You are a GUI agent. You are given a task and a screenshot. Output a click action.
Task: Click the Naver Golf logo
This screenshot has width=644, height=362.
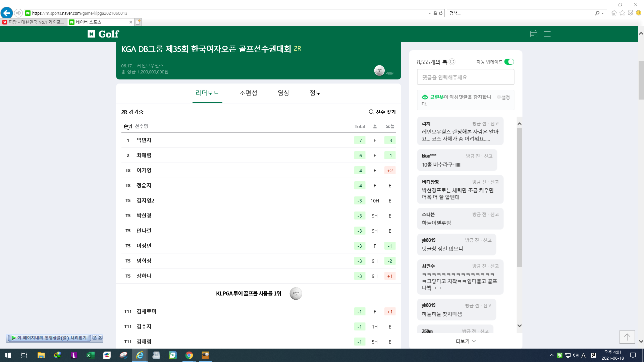pos(103,34)
